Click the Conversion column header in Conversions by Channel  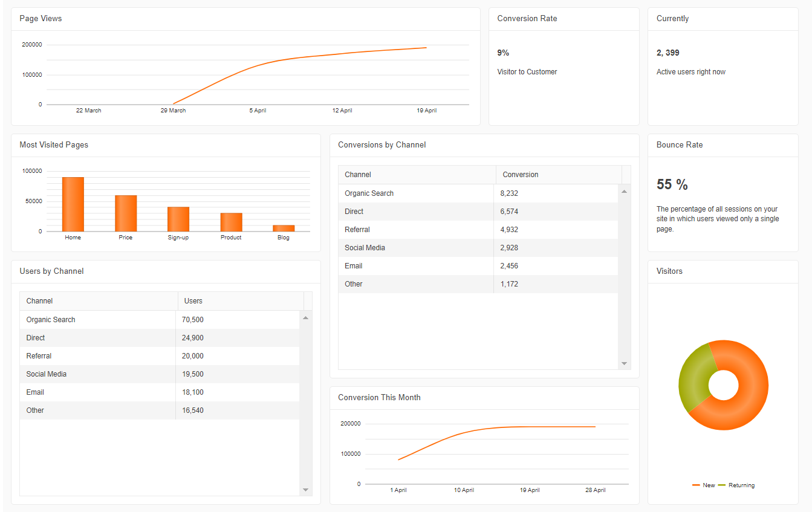point(520,174)
